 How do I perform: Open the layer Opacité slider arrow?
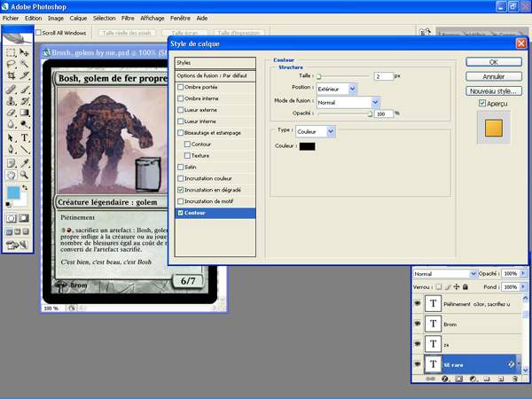(x=523, y=273)
